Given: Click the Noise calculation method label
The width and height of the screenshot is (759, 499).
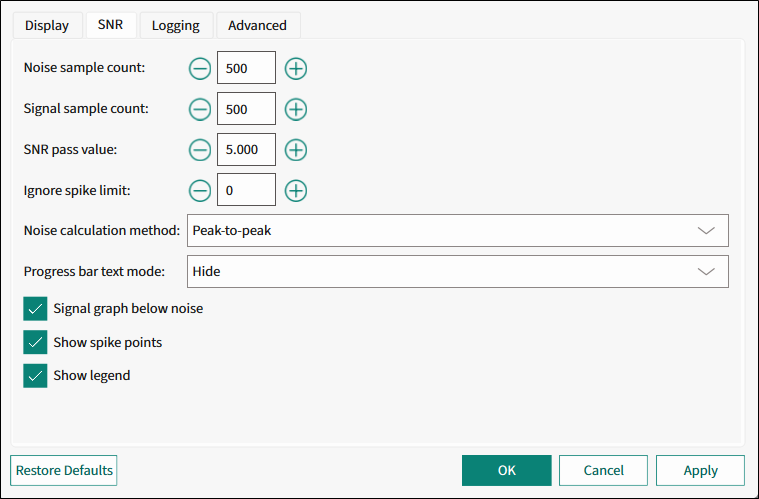Looking at the screenshot, I should point(102,230).
